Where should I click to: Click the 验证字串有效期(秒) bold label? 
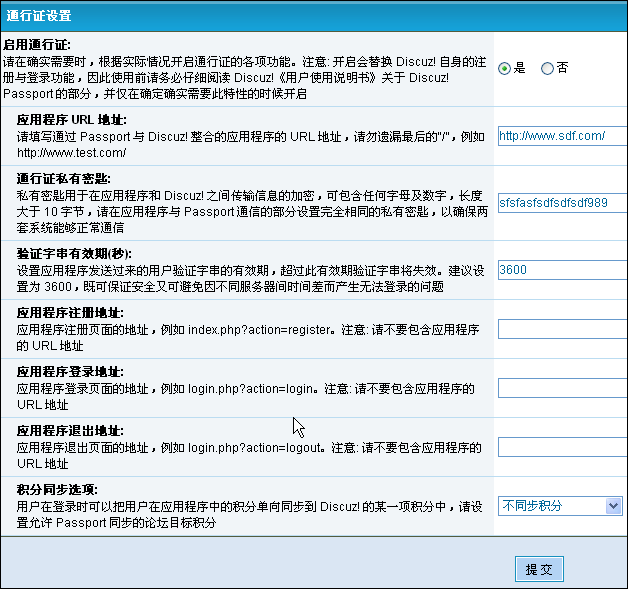coord(74,253)
